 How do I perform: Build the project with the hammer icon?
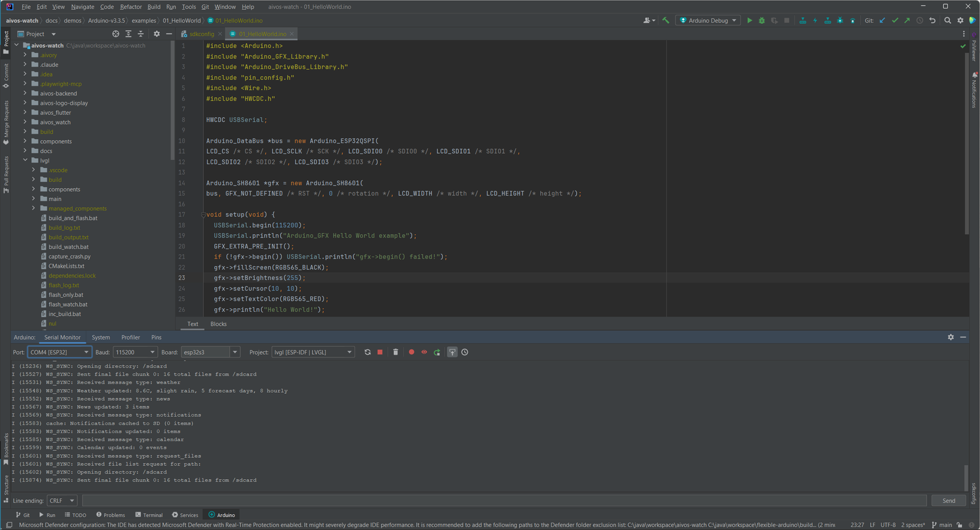[x=666, y=20]
